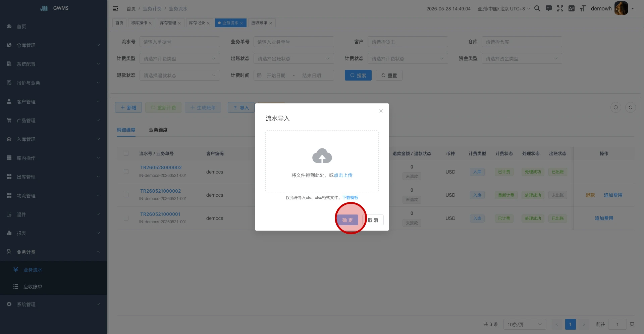Expand the 仓库管理 menu chevron

(x=98, y=45)
